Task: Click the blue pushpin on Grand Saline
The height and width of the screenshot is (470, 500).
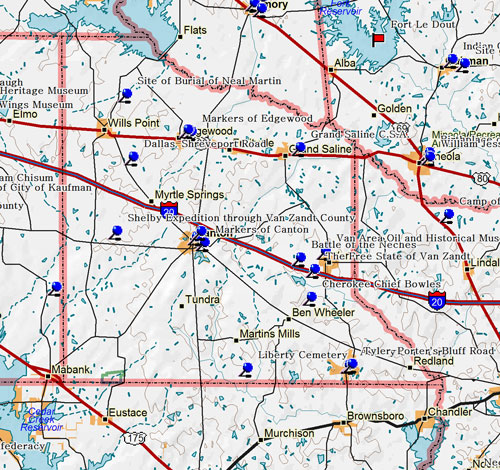Action: (x=299, y=149)
